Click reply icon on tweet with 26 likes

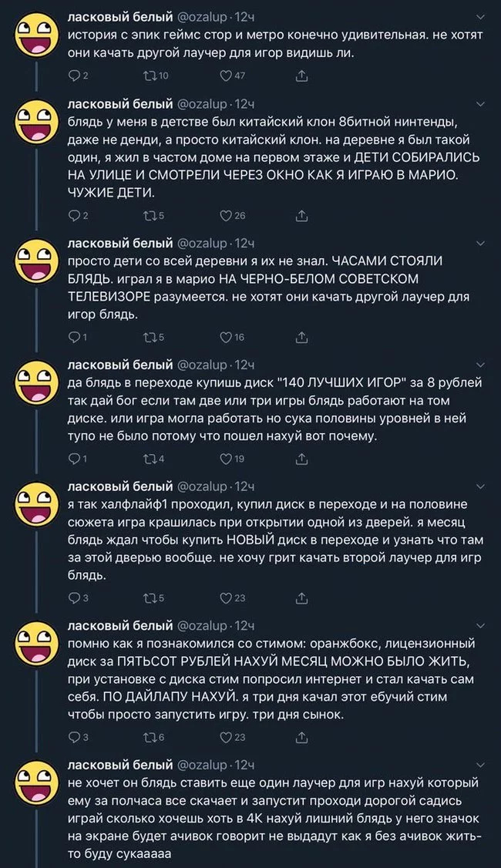pos(74,215)
